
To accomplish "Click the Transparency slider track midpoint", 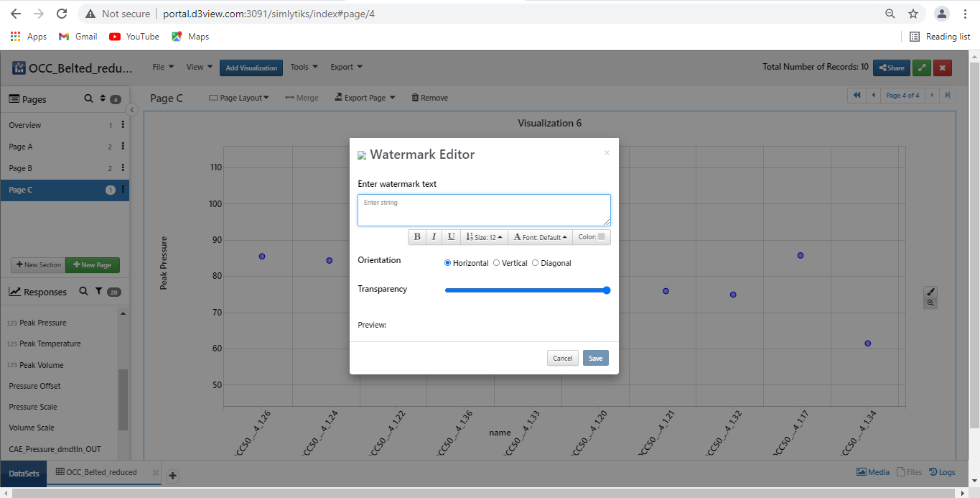I will coord(527,290).
